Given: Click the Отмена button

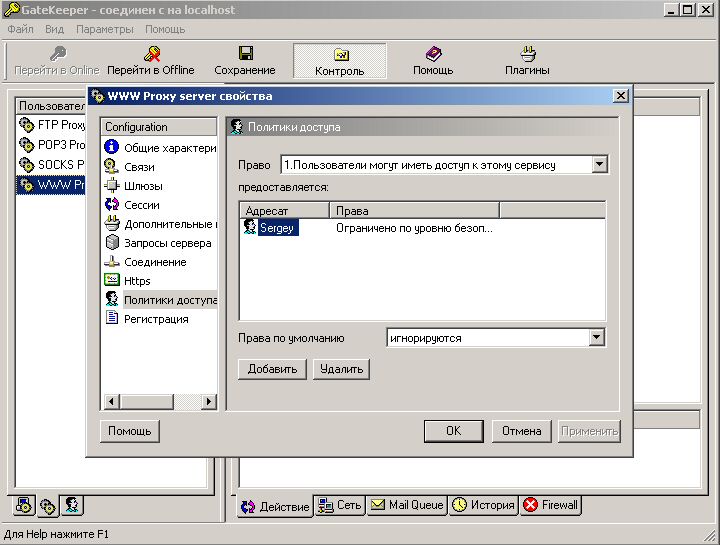Looking at the screenshot, I should [x=522, y=431].
